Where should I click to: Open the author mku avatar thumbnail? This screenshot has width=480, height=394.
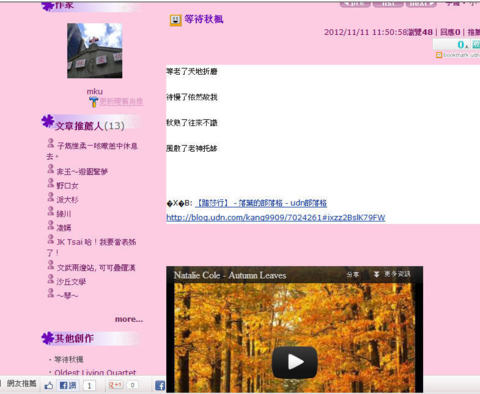coord(95,51)
